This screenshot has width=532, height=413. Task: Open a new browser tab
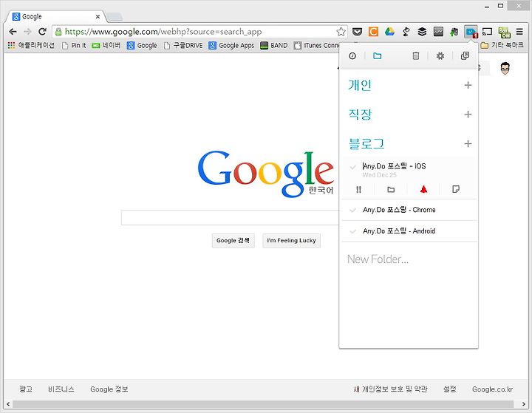pyautogui.click(x=114, y=16)
